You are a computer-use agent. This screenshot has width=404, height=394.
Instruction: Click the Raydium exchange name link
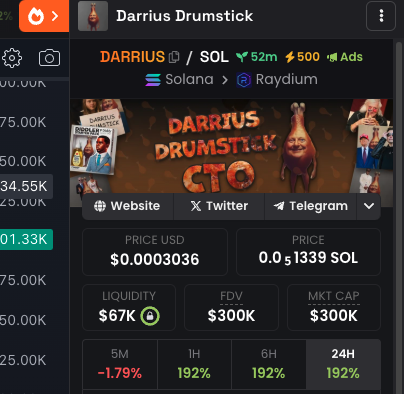point(287,80)
